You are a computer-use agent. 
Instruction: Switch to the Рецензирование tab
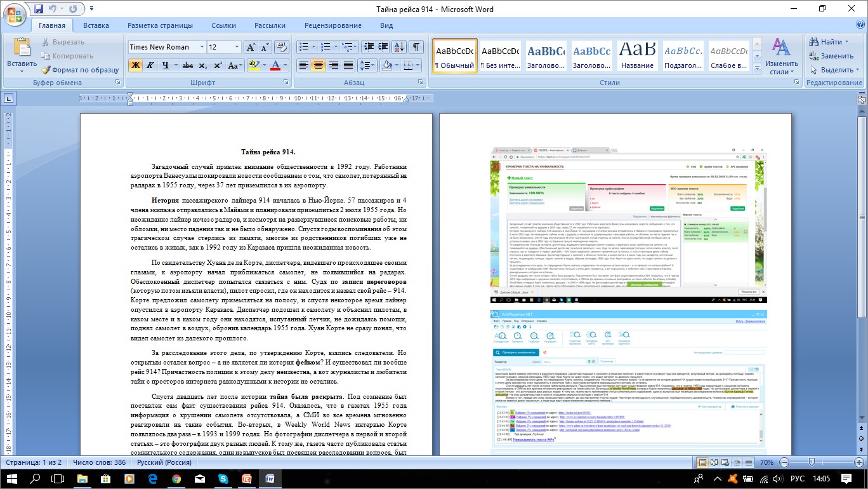(333, 26)
